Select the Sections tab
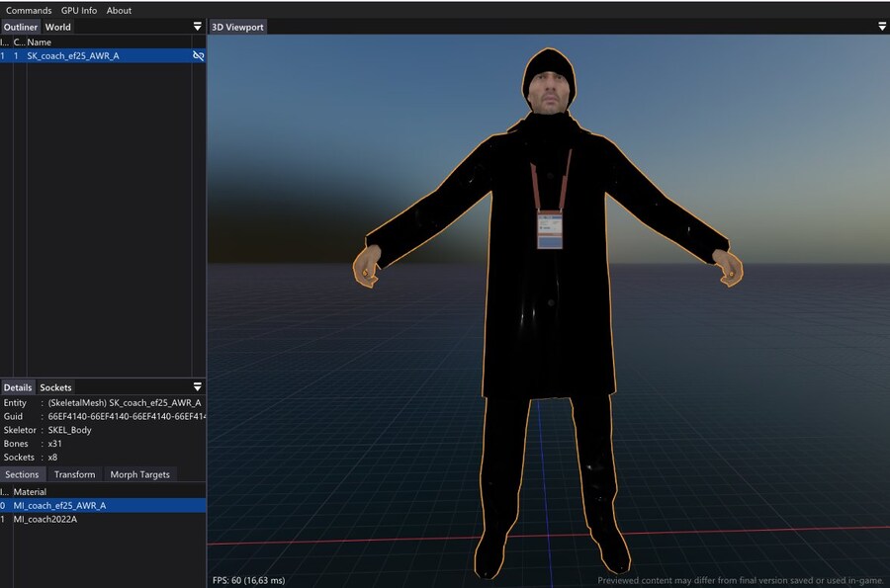This screenshot has width=890, height=588. (22, 474)
